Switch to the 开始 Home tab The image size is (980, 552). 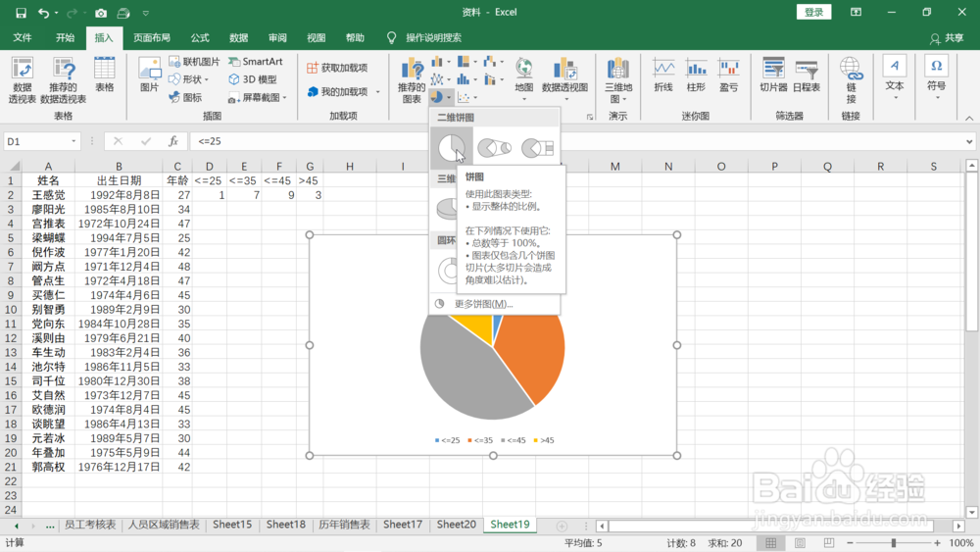click(x=65, y=37)
